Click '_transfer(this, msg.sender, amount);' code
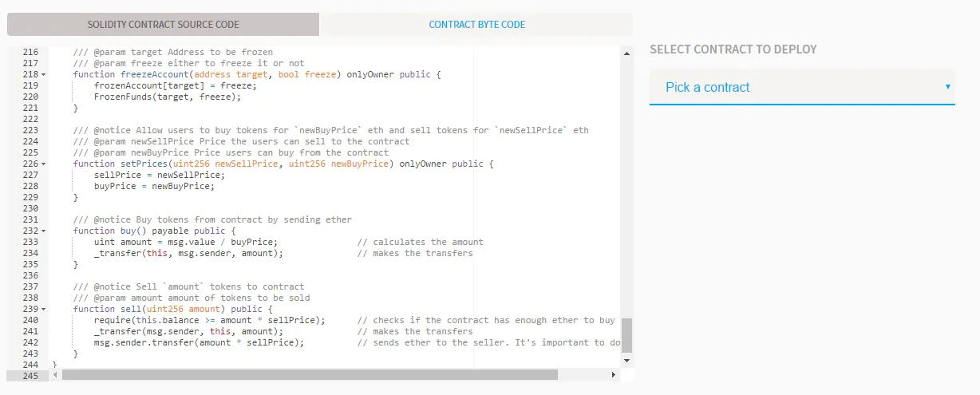Screen dimensions: 980x395 click(x=189, y=253)
